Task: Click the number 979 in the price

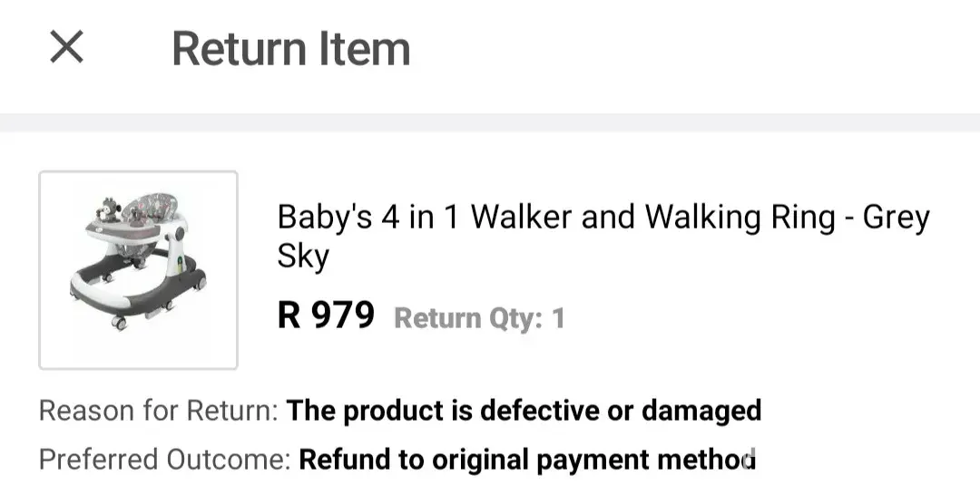Action: point(342,315)
